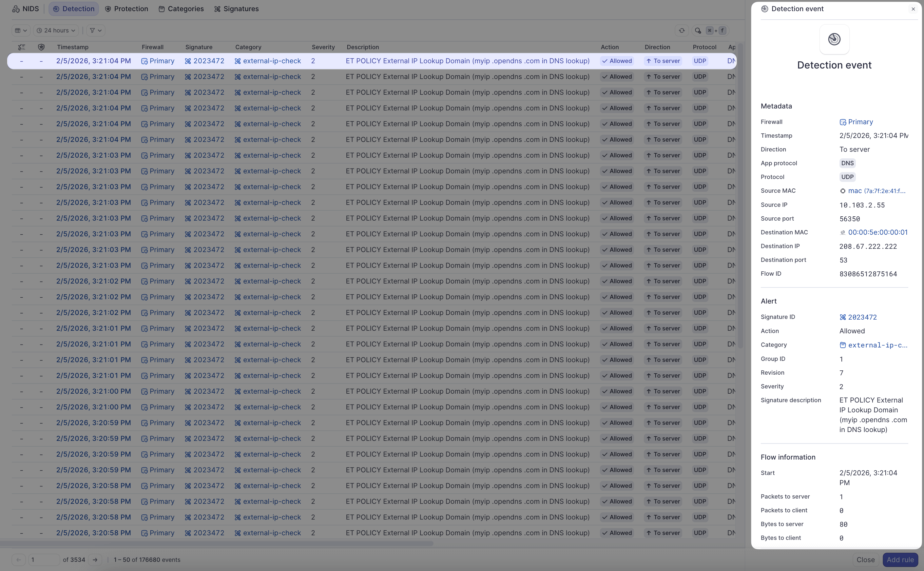Click the search magnifier icon

coord(698,30)
